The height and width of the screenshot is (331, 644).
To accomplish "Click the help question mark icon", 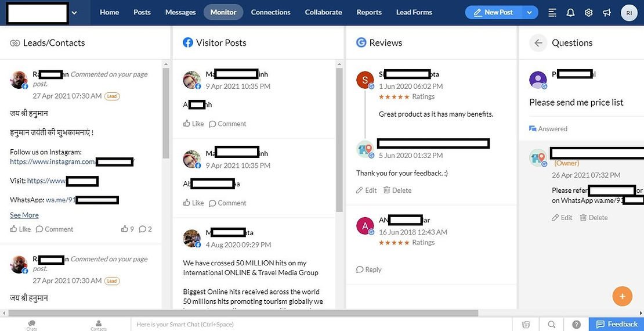I will 576,325.
